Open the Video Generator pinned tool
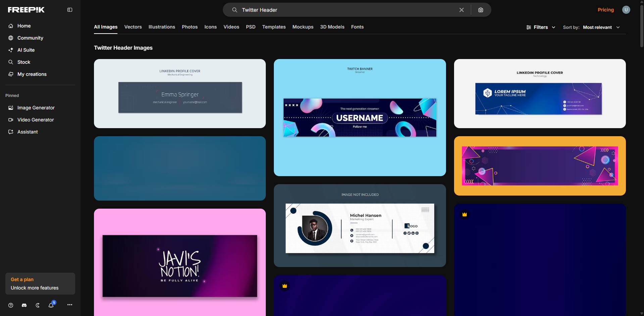644x316 pixels. [x=36, y=120]
